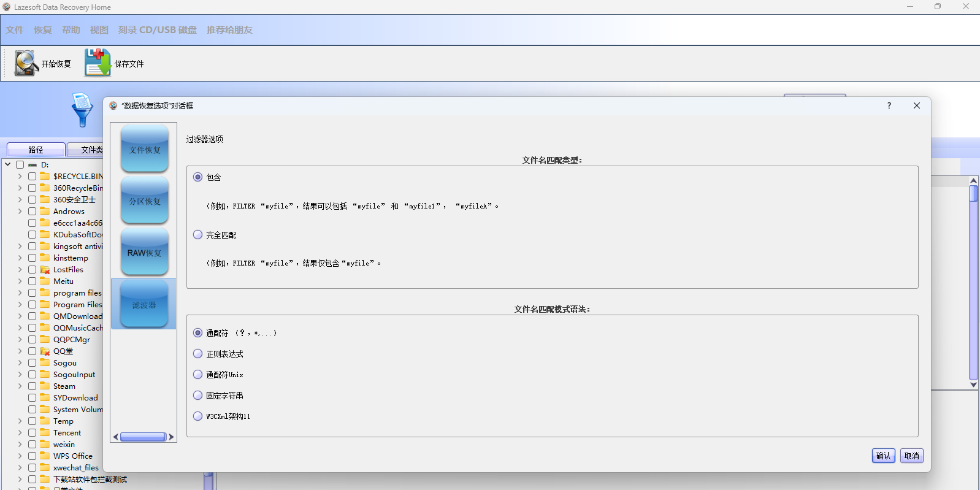Viewport: 980px width, 490px height.
Task: Open the RAW恢复 options section
Action: 145,252
